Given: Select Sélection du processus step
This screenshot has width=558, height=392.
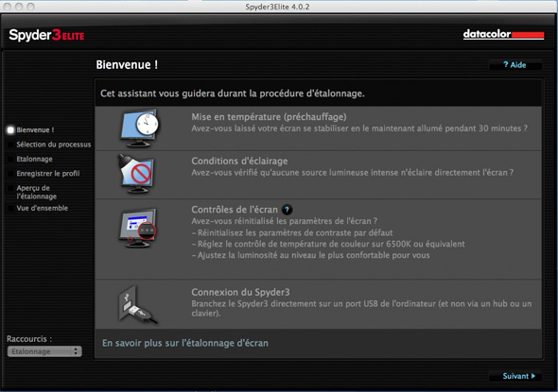Looking at the screenshot, I should click(x=54, y=145).
